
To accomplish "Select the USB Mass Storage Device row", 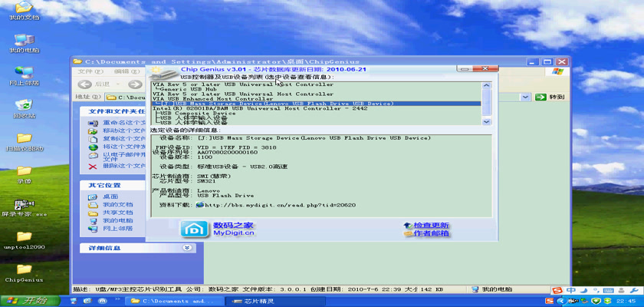I will pyautogui.click(x=316, y=104).
